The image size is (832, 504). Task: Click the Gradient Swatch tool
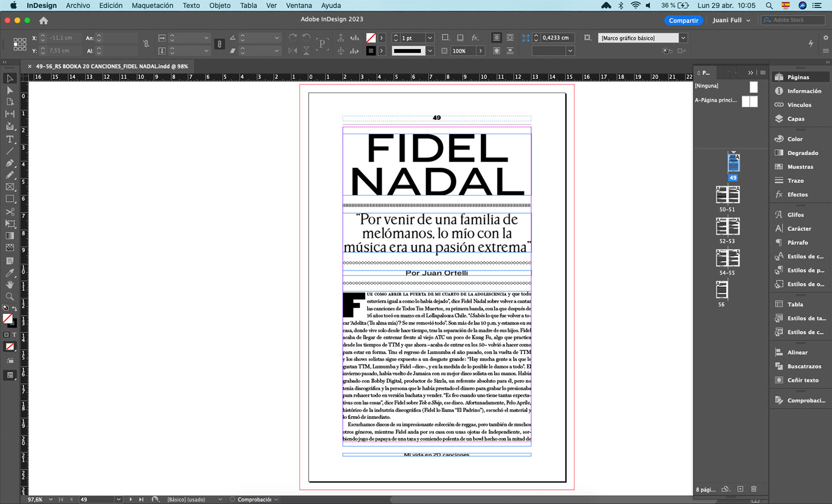[x=10, y=236]
